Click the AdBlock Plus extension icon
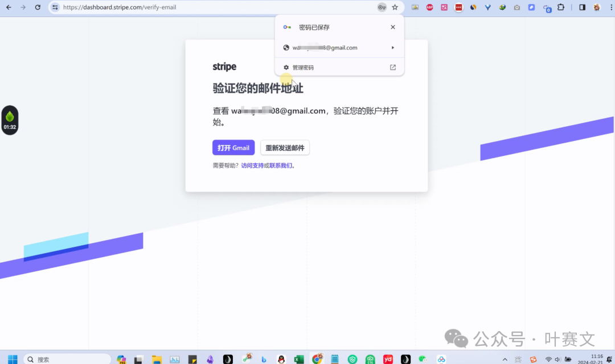The height and width of the screenshot is (364, 615). 430,7
